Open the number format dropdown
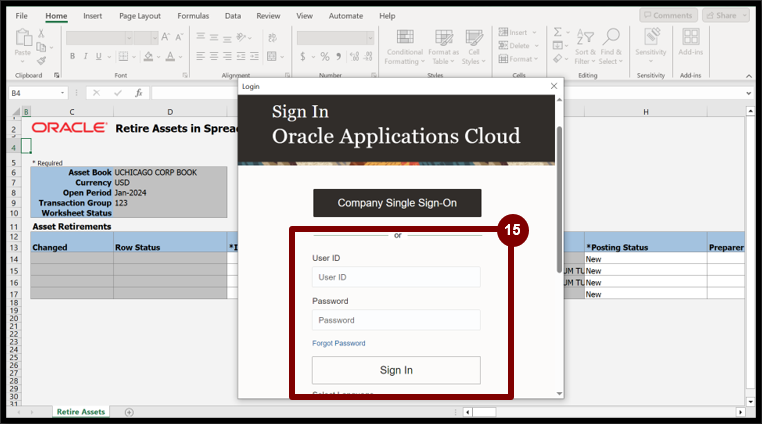The width and height of the screenshot is (762, 424). (370, 37)
